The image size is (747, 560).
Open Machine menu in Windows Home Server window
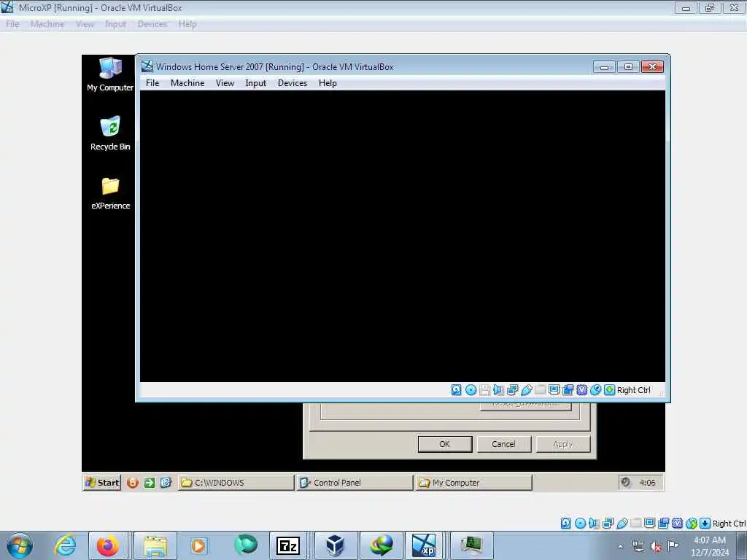point(187,83)
